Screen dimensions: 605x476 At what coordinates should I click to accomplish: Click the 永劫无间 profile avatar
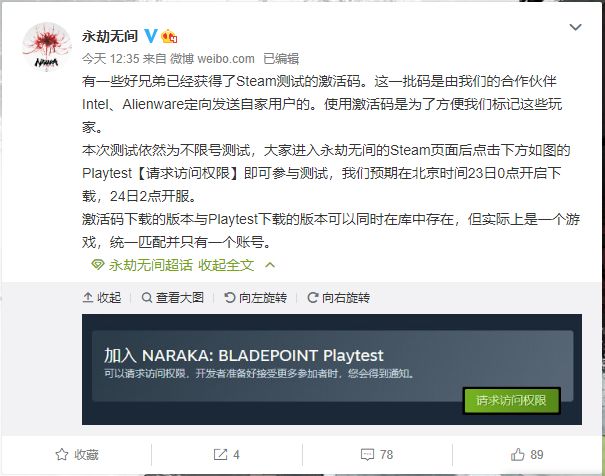(x=47, y=47)
